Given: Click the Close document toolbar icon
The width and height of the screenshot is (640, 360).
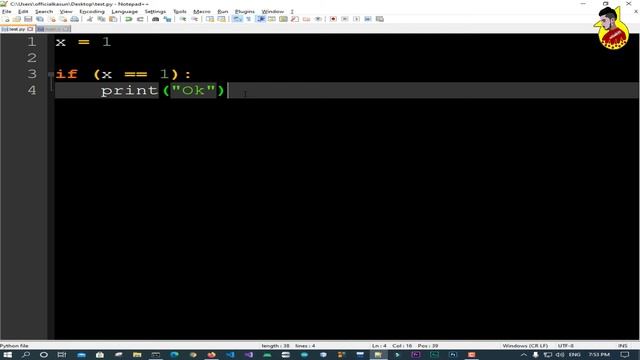Looking at the screenshot, I should 52,19.
